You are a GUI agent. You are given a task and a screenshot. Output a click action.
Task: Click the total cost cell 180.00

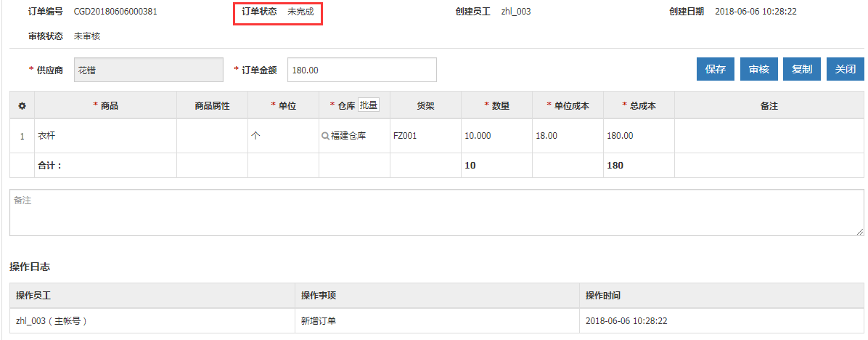pos(639,136)
